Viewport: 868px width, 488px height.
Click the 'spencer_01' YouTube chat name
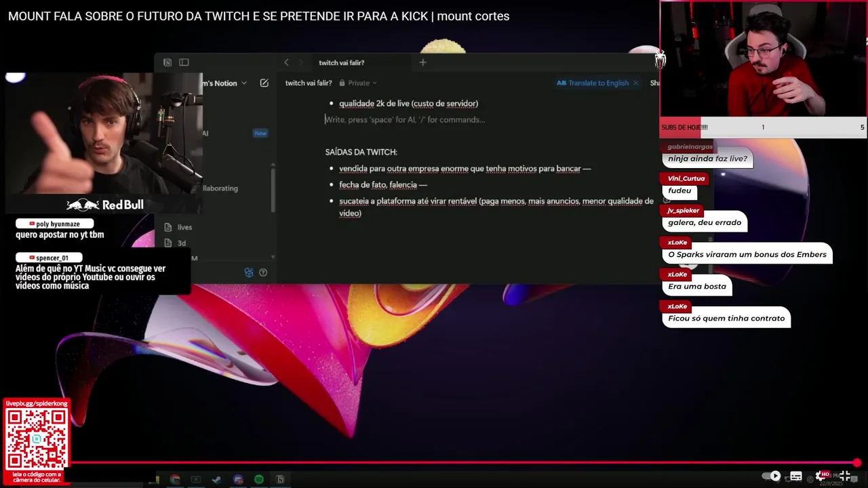[x=49, y=258]
